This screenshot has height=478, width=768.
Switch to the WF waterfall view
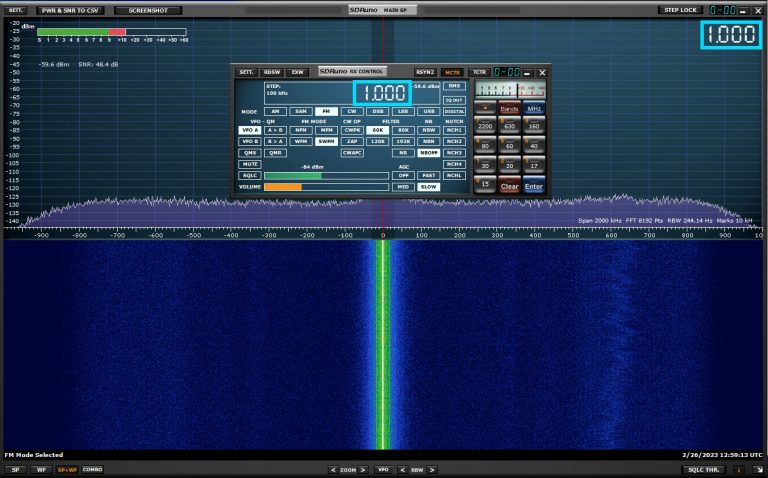click(41, 469)
